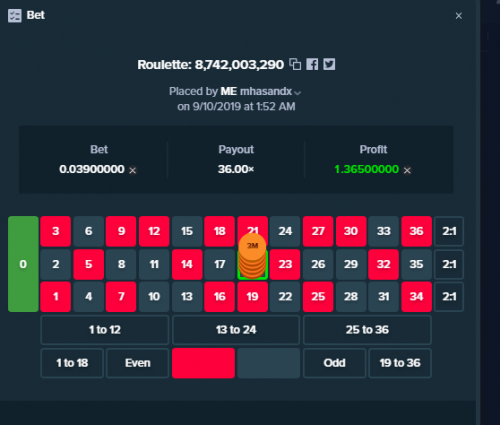This screenshot has width=500, height=425.
Task: Click the 19 to 36 bet
Action: (400, 363)
